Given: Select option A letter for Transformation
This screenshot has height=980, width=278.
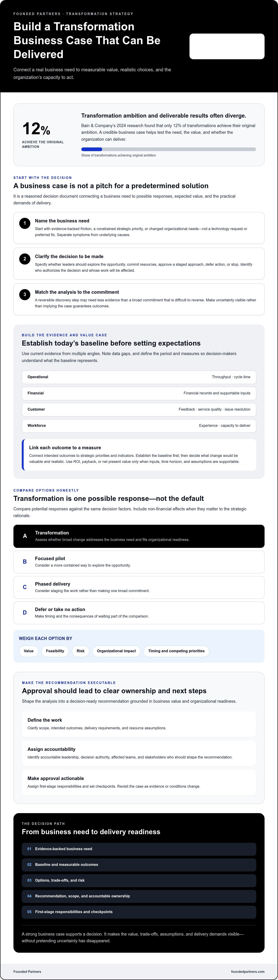Looking at the screenshot, I should point(25,536).
